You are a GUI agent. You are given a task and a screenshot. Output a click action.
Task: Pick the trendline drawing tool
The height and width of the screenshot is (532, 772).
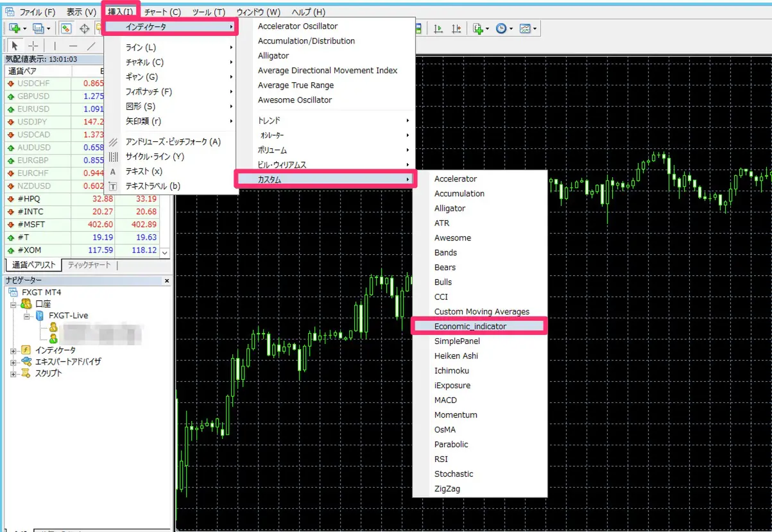[x=91, y=46]
